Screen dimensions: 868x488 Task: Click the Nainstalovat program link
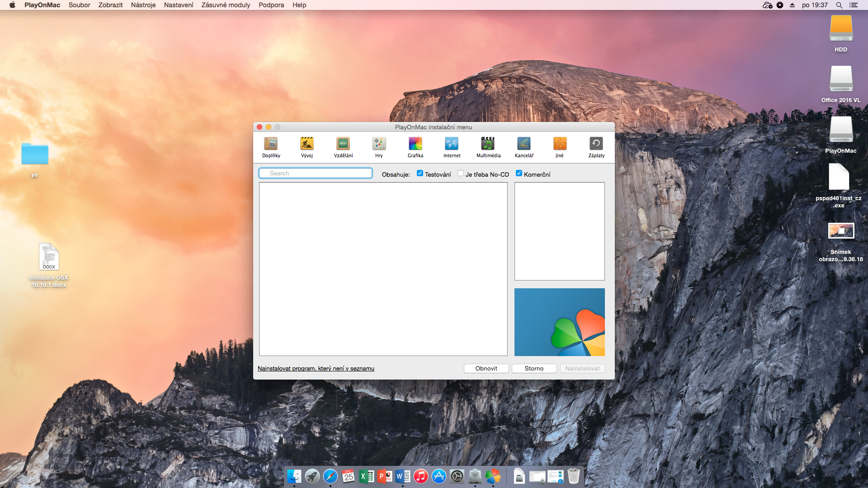pyautogui.click(x=316, y=368)
